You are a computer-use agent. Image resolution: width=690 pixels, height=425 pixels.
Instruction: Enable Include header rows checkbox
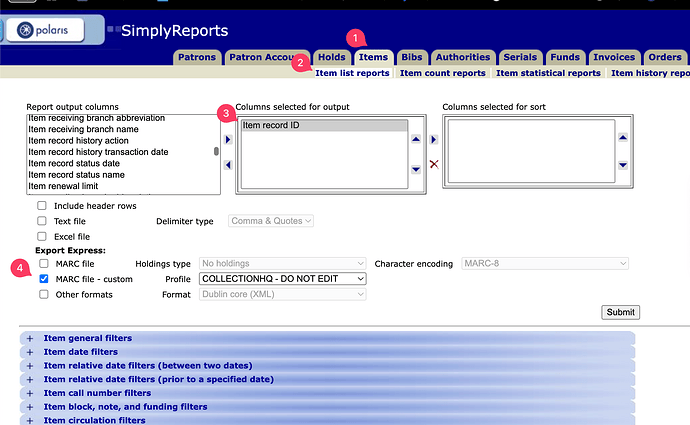[42, 206]
